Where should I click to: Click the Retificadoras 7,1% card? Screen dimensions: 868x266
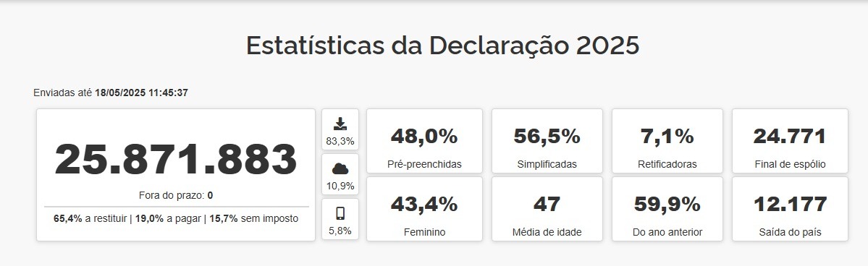(667, 141)
